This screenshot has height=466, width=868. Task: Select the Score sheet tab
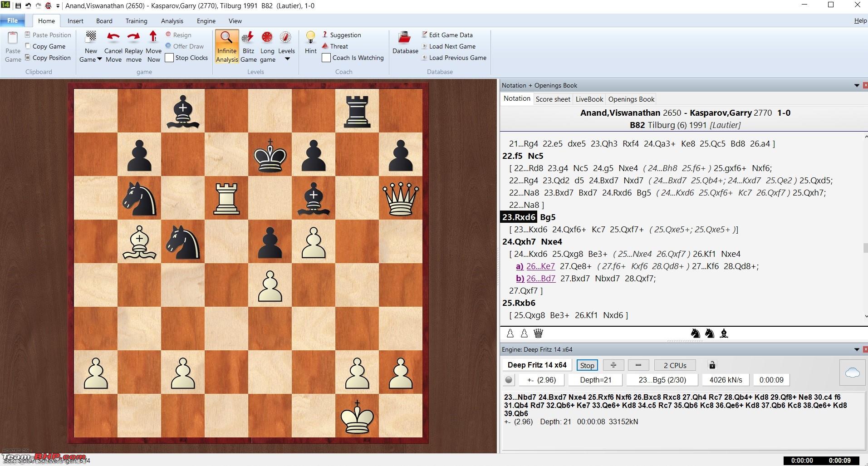553,99
